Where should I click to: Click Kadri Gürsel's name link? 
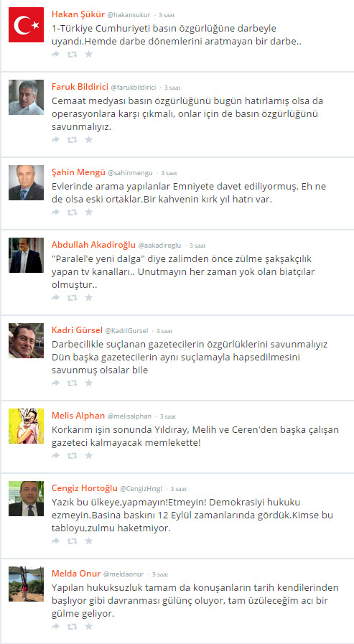click(x=78, y=330)
